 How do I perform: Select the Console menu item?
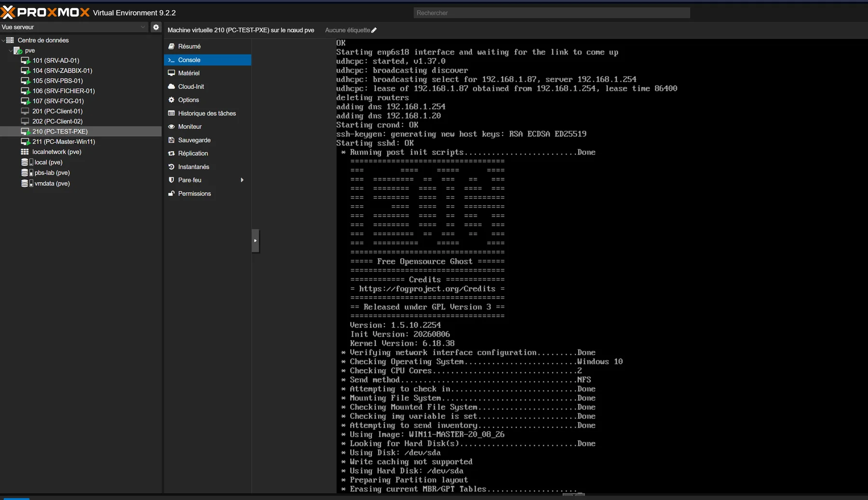coord(207,60)
